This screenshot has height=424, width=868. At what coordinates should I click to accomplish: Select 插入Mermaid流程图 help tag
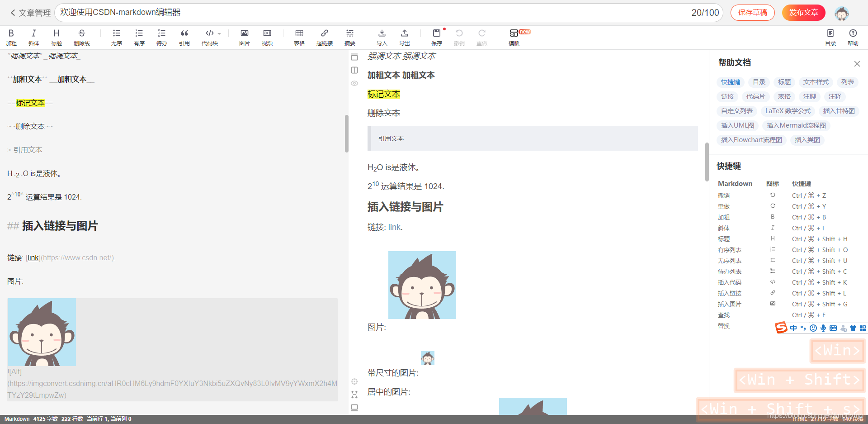[x=796, y=125]
